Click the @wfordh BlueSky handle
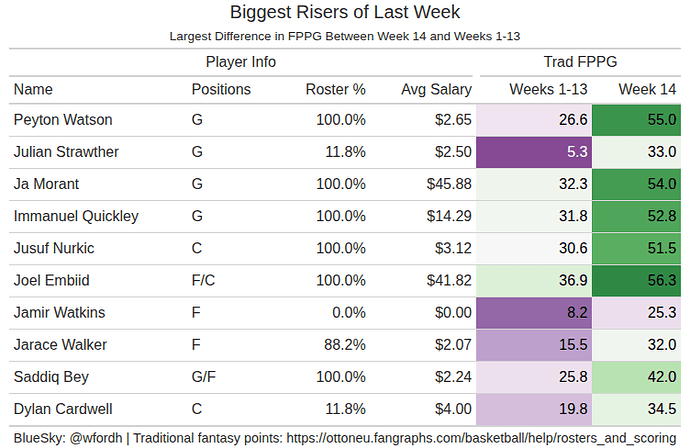 pos(97,437)
